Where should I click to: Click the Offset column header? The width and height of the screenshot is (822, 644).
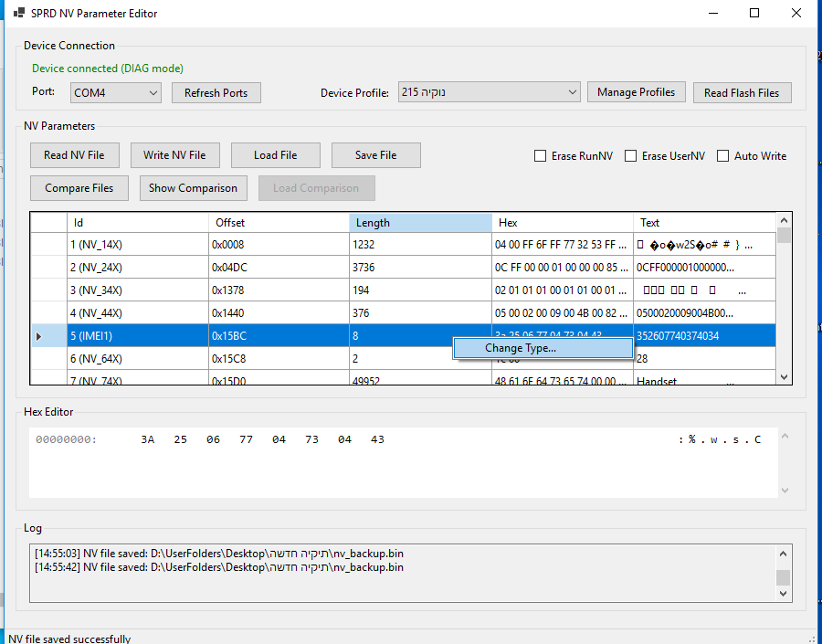279,223
